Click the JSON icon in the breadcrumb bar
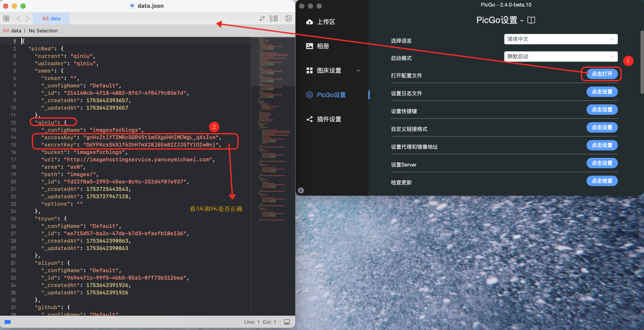The width and height of the screenshot is (644, 330). point(6,30)
